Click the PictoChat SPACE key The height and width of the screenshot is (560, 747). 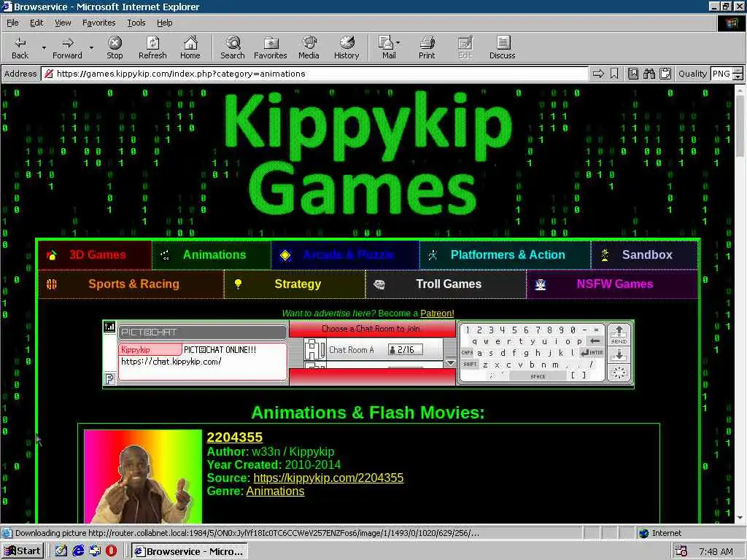(x=538, y=376)
